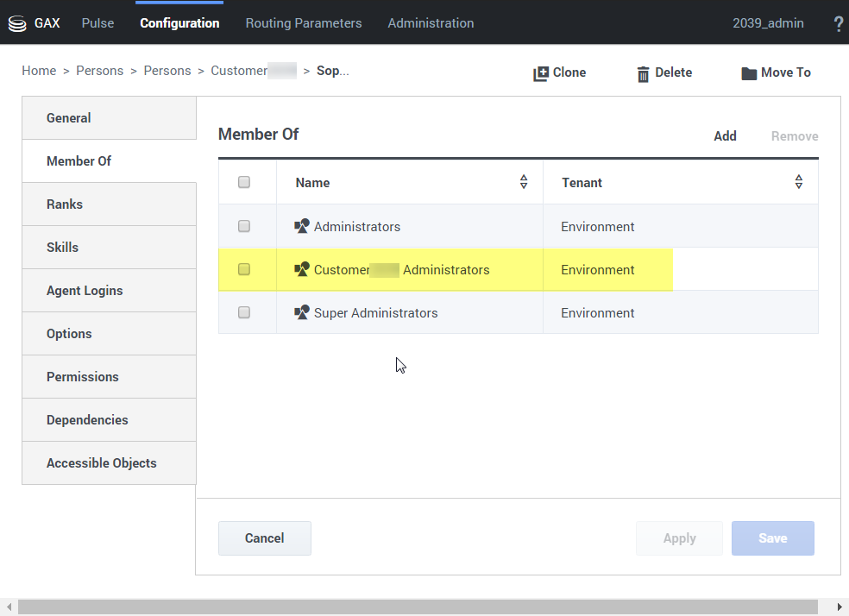Click the highlighted Customer Administrators group icon
Viewport: 849px width, 616px height.
(302, 270)
